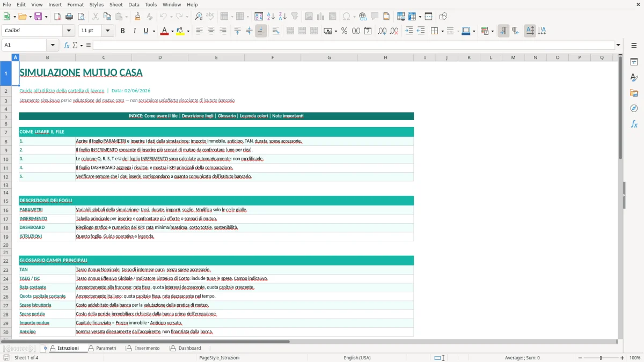This screenshot has width=644, height=362.
Task: Click the Select Function Sum button
Action: point(75,45)
